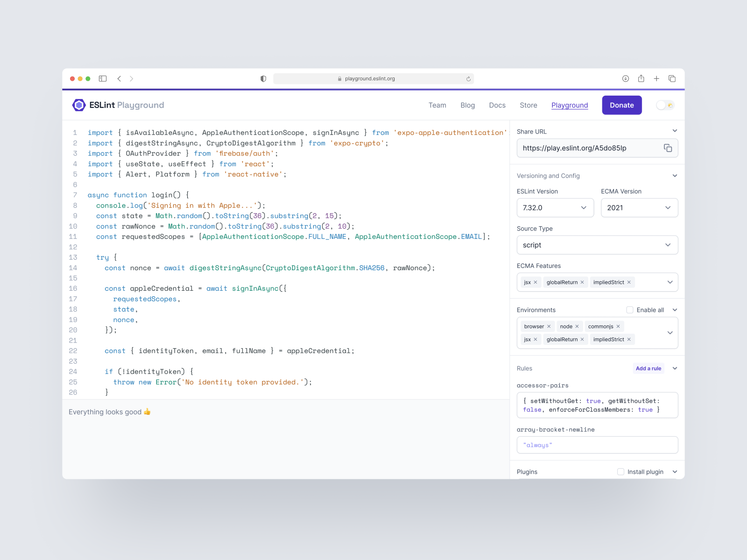The width and height of the screenshot is (747, 560).
Task: Check the Install plugin checkbox
Action: click(x=621, y=472)
